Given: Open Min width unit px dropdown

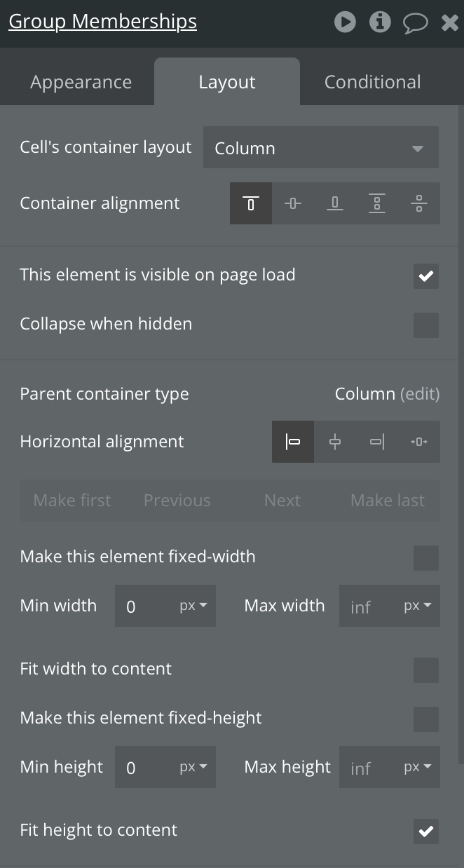Looking at the screenshot, I should [193, 606].
